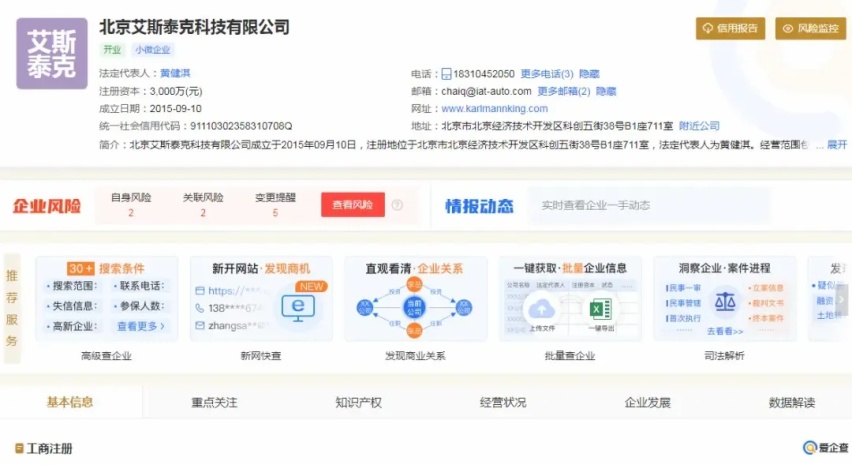Click the 艾斯泰克 company logo
The image size is (852, 465).
(x=52, y=53)
